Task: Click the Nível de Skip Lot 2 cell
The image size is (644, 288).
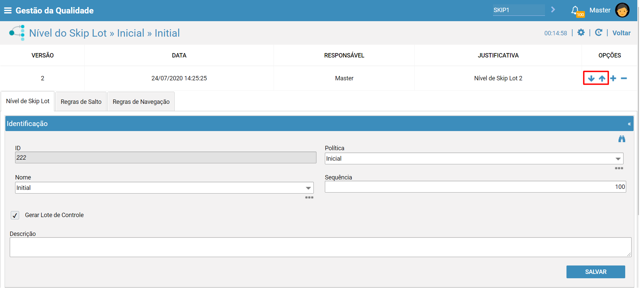Action: coord(498,78)
